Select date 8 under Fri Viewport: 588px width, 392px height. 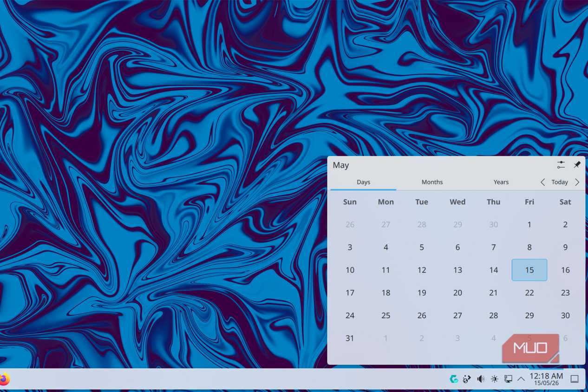pyautogui.click(x=529, y=247)
